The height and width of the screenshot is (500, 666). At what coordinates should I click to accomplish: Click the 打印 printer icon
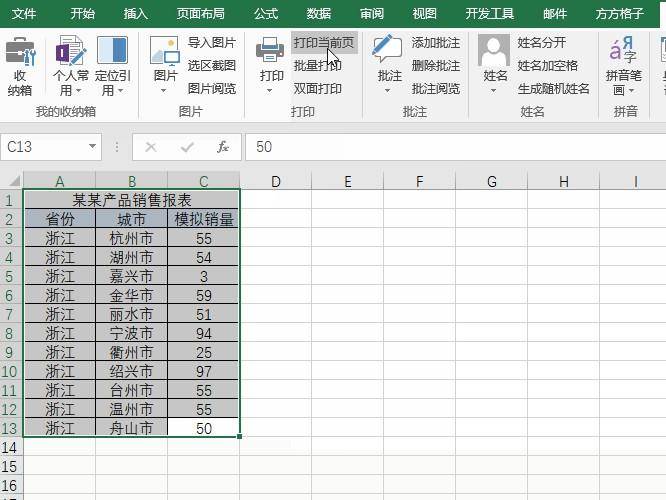tap(270, 50)
